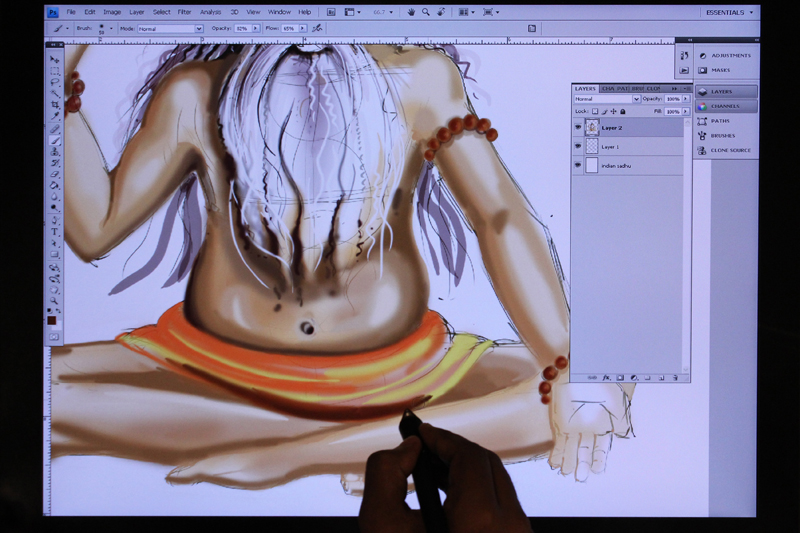Open the Filter menu
This screenshot has height=533, width=800.
(x=184, y=12)
